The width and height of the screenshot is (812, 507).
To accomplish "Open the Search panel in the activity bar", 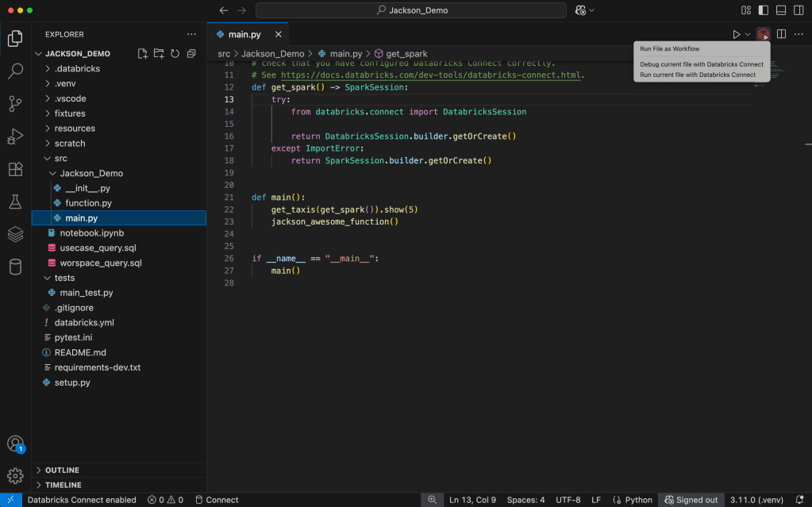I will [x=15, y=71].
